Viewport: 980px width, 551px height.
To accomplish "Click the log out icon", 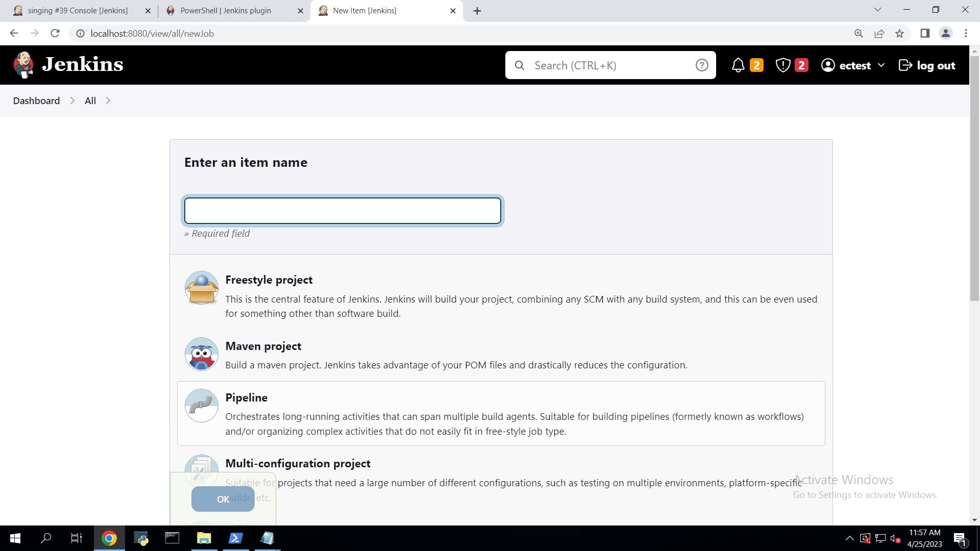I will coord(905,65).
